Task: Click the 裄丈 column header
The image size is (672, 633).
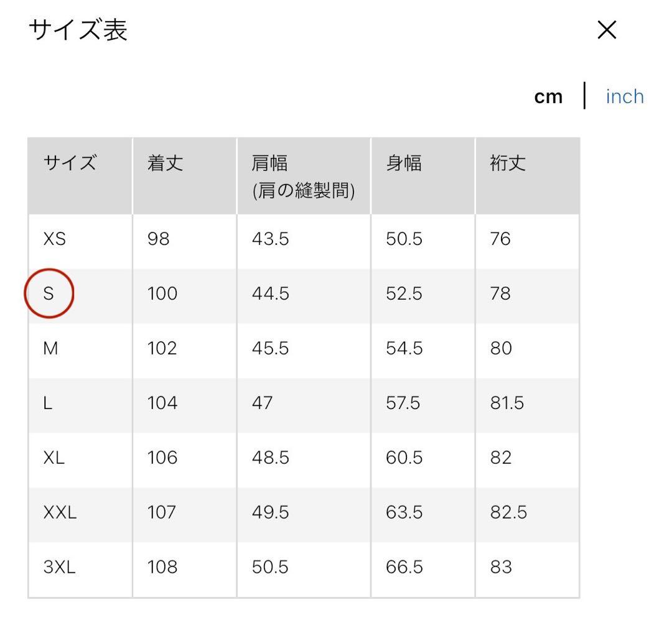Action: (x=504, y=163)
